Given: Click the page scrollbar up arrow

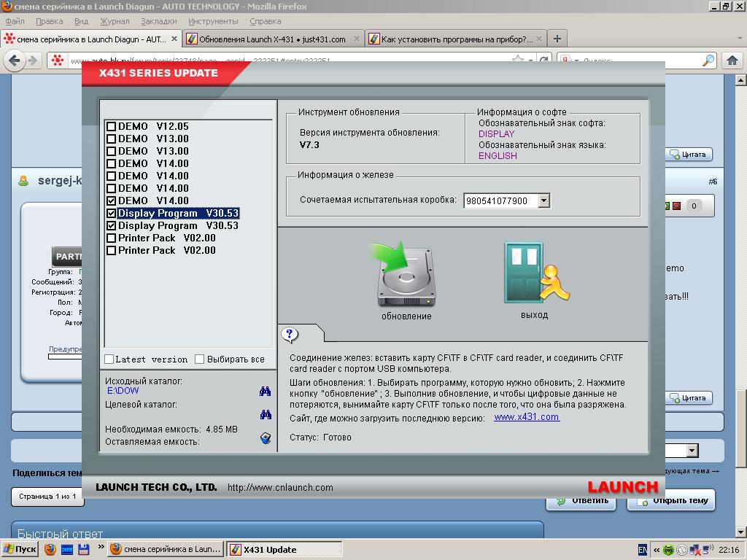Looking at the screenshot, I should 741,80.
